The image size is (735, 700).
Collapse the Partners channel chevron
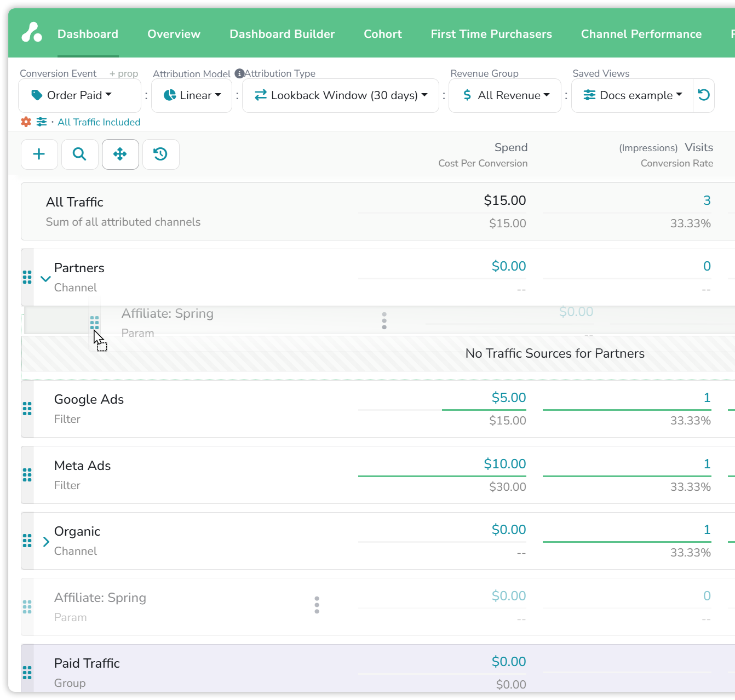pos(46,278)
